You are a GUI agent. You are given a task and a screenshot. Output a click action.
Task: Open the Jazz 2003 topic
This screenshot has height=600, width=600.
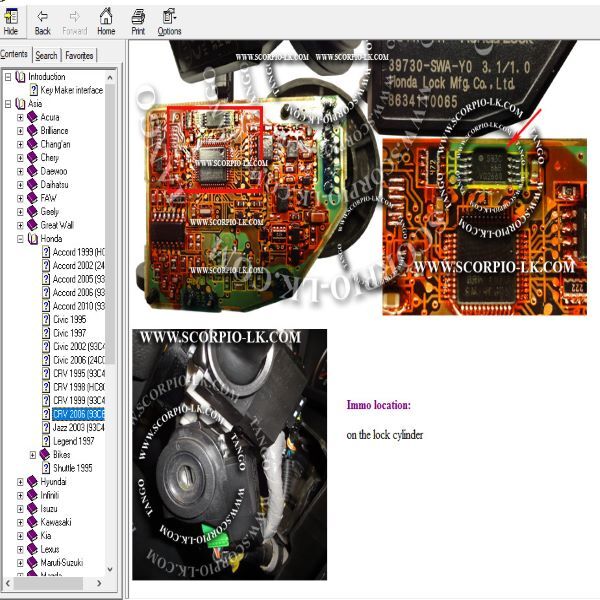[78, 427]
